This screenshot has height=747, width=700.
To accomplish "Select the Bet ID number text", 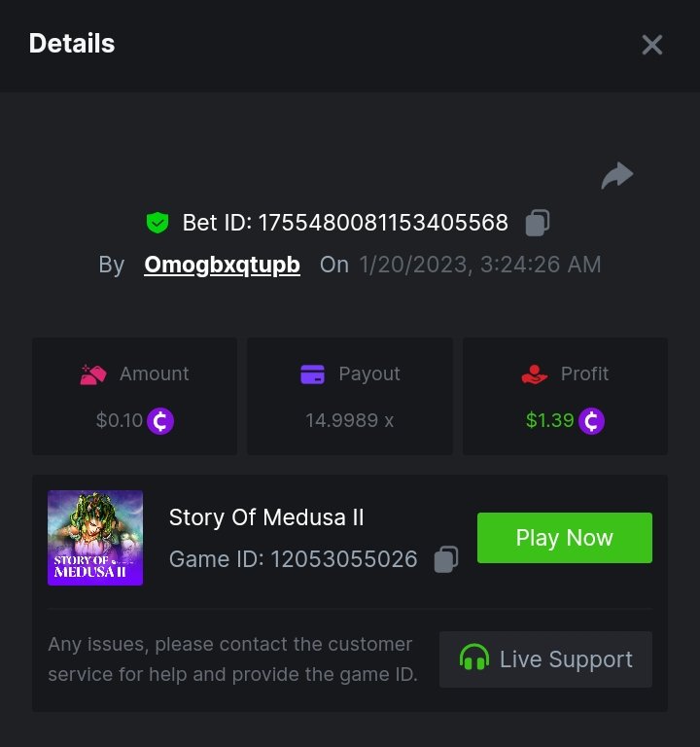I will click(382, 223).
